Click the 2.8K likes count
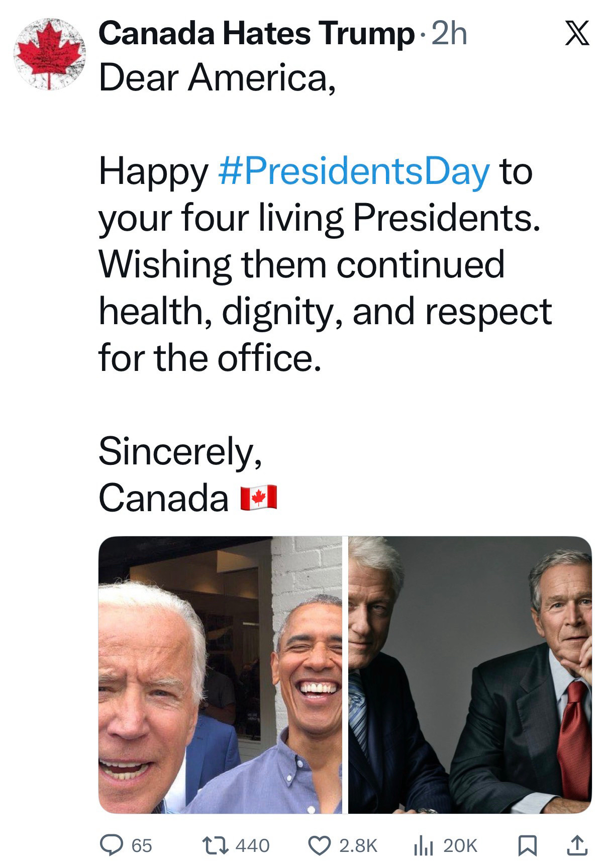Viewport: 606px width, 868px height. tap(358, 845)
